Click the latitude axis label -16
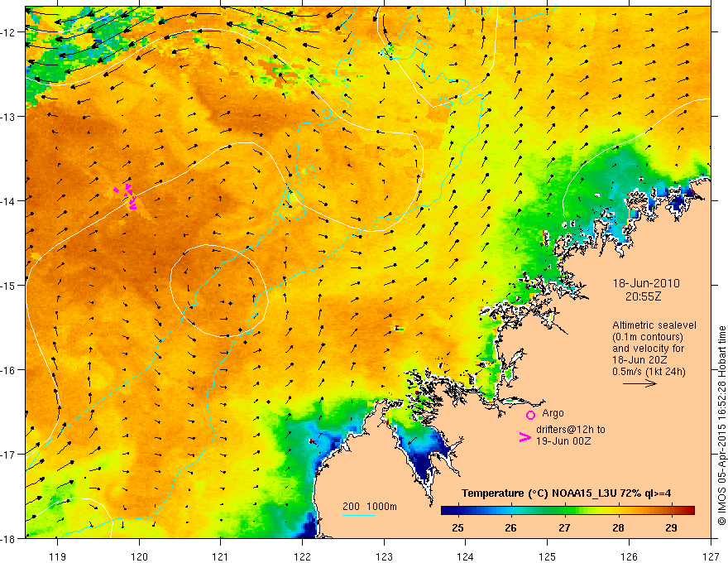Image resolution: width=728 pixels, height=563 pixels. [8, 370]
